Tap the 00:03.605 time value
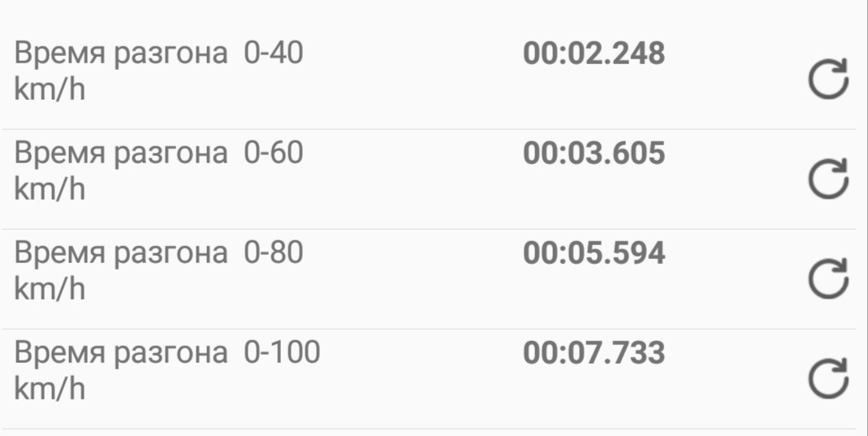Image resolution: width=868 pixels, height=436 pixels. tap(594, 154)
